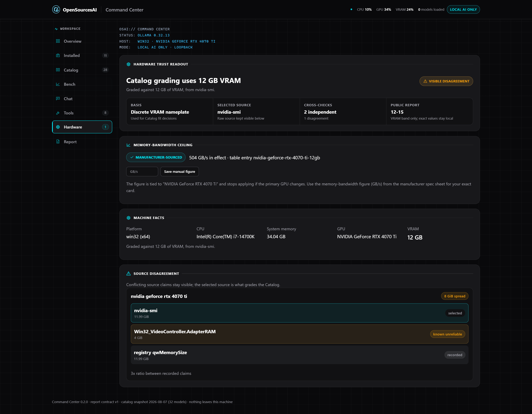Image resolution: width=532 pixels, height=414 pixels.
Task: Click the Report document icon
Action: coord(58,142)
